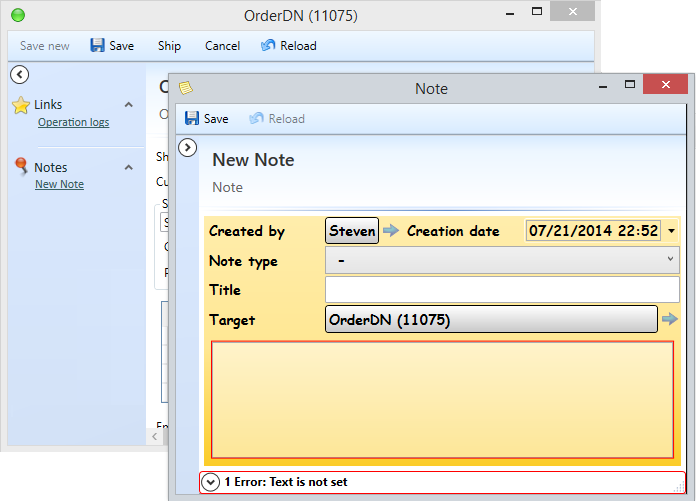Click the yellow star Links icon
This screenshot has width=696, height=501.
(x=20, y=105)
